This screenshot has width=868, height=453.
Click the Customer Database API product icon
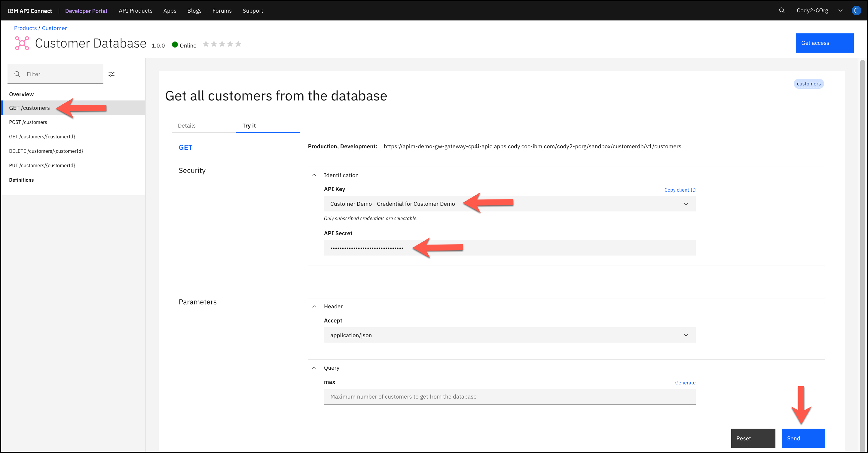click(22, 44)
